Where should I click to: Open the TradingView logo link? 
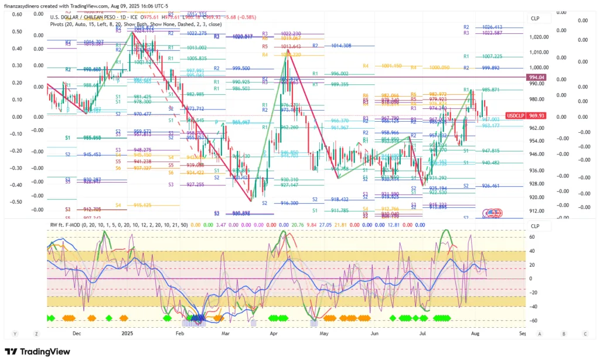pyautogui.click(x=37, y=351)
